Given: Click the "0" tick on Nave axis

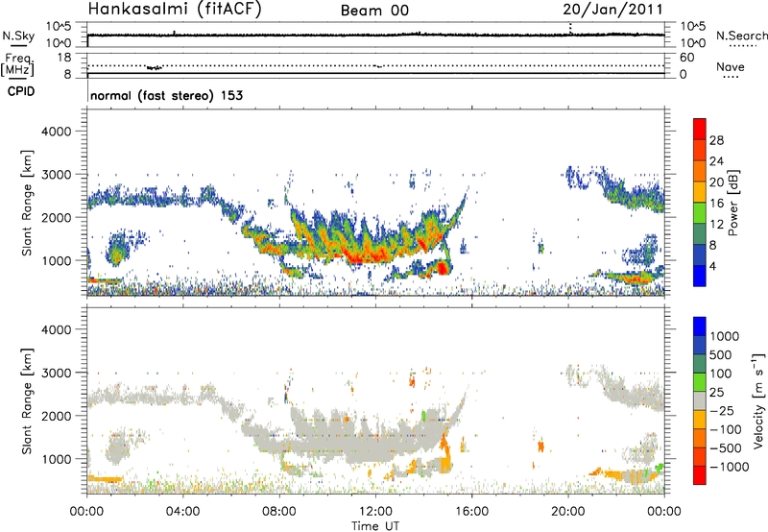Looking at the screenshot, I should [x=683, y=75].
